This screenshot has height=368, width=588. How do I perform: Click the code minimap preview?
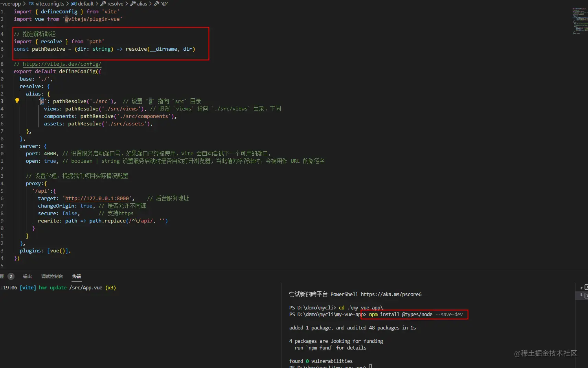pyautogui.click(x=579, y=20)
